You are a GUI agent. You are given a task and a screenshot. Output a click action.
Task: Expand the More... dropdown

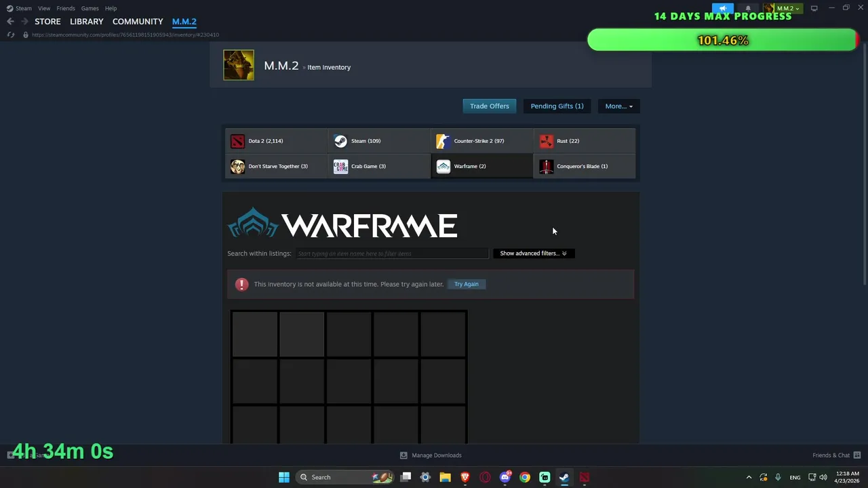tap(618, 106)
